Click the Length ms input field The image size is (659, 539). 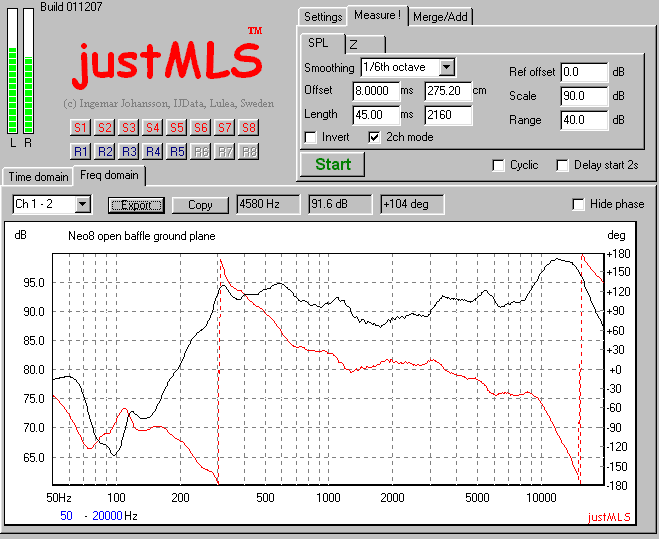(x=376, y=115)
